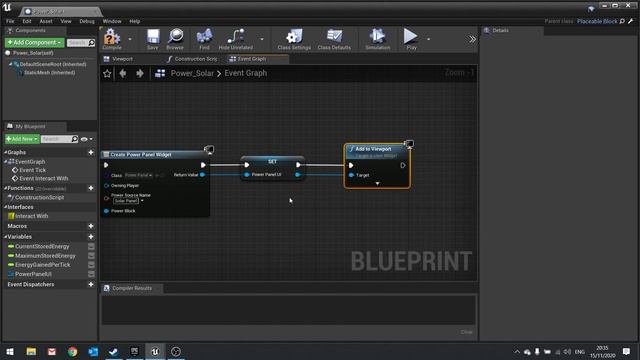Open the Debug menu
The width and height of the screenshot is (640, 360).
click(87, 21)
